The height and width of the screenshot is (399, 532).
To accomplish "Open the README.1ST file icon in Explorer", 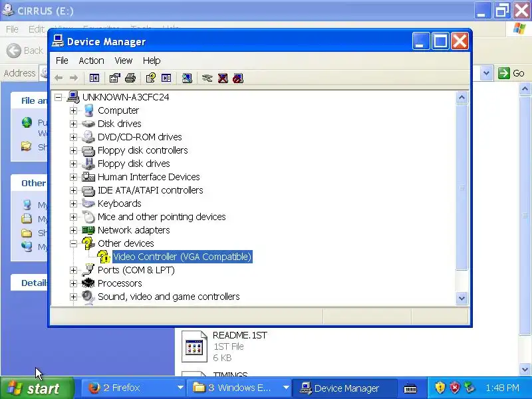I will 194,346.
